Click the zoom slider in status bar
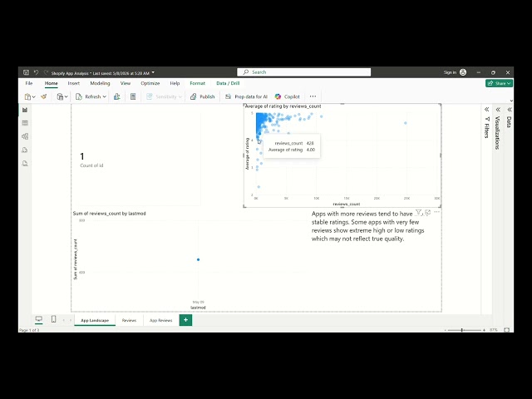Image resolution: width=532 pixels, height=399 pixels. [x=464, y=330]
